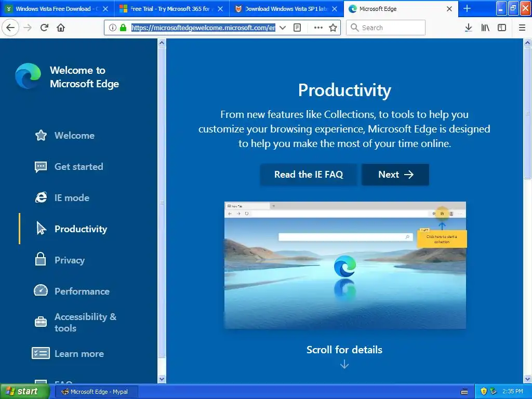Click the Search input box
532x399 pixels.
click(x=385, y=28)
